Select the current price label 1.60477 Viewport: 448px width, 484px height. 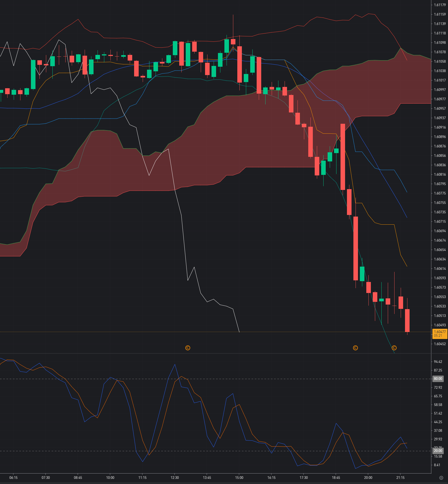(440, 334)
